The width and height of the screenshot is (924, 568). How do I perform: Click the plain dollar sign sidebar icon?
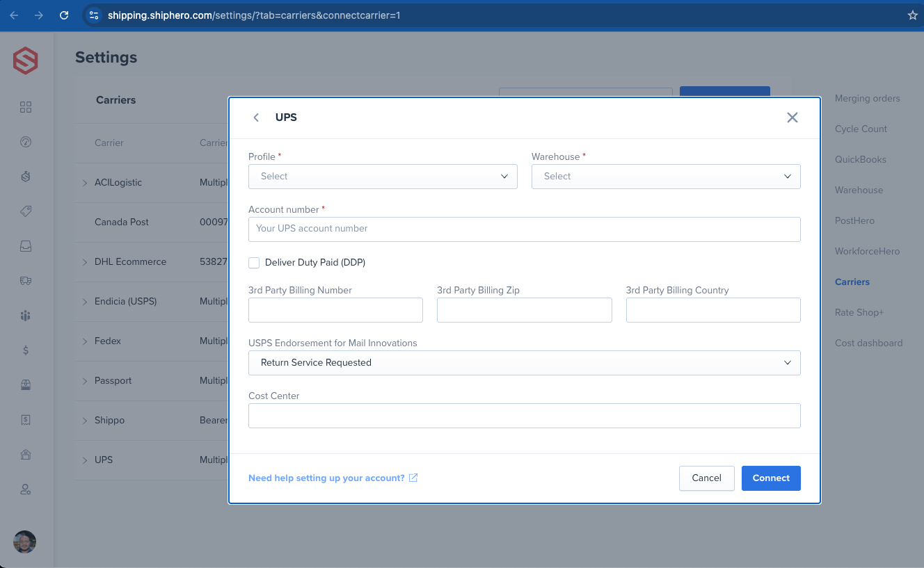(26, 350)
